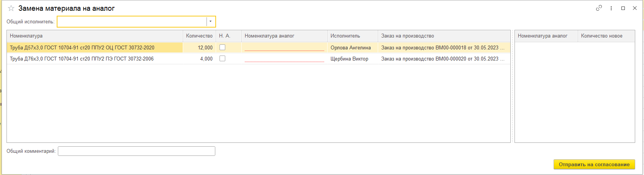Select the Н. А. column header
Image resolution: width=644 pixels, height=175 pixels.
click(229, 36)
